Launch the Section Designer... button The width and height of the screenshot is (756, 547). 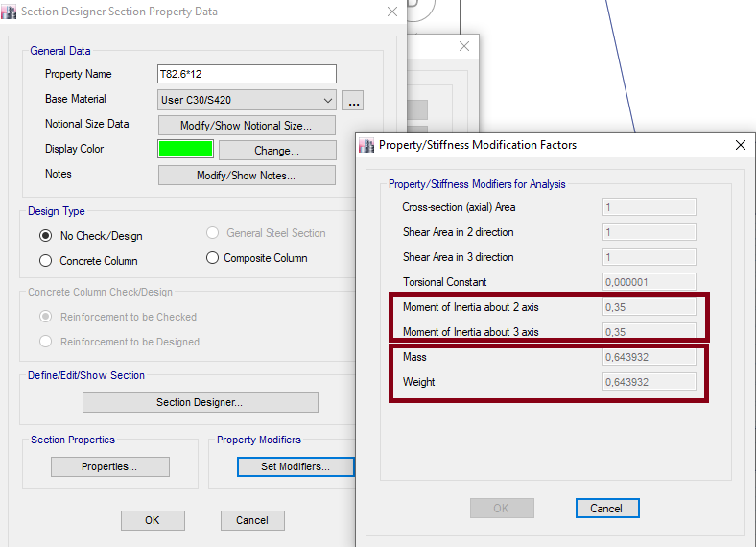point(200,403)
